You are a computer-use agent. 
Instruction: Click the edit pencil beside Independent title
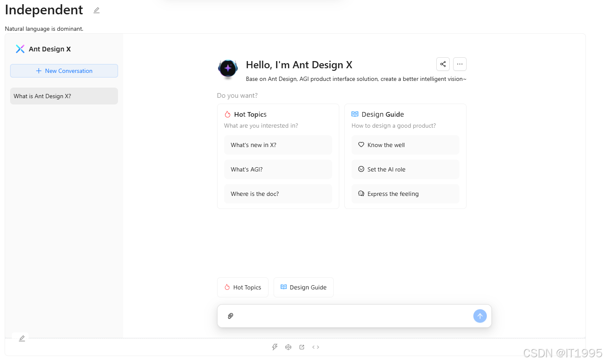(97, 11)
